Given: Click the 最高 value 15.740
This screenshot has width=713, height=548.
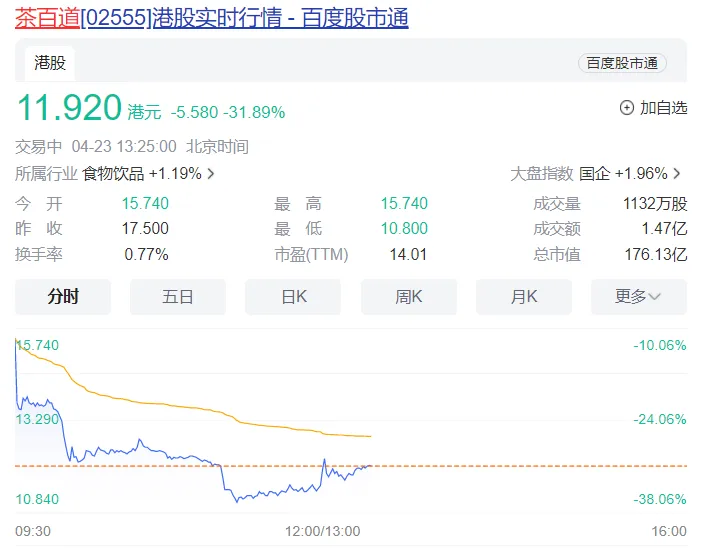Looking at the screenshot, I should [404, 203].
